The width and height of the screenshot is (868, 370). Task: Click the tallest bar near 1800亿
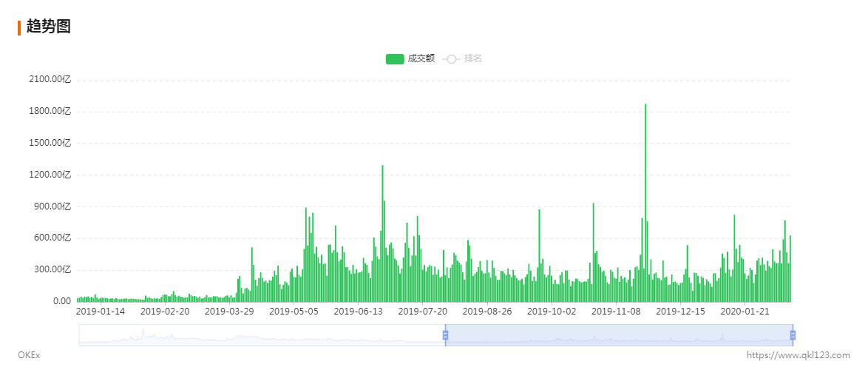(x=645, y=203)
